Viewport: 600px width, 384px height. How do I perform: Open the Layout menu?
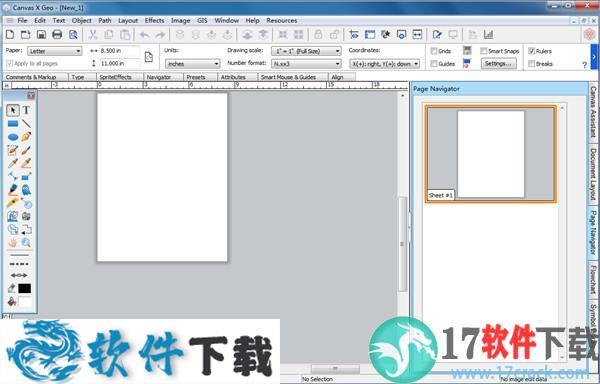(128, 21)
